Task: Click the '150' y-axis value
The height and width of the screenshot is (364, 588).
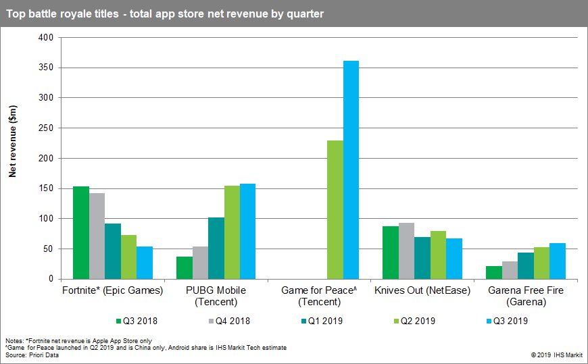Action: [x=46, y=188]
